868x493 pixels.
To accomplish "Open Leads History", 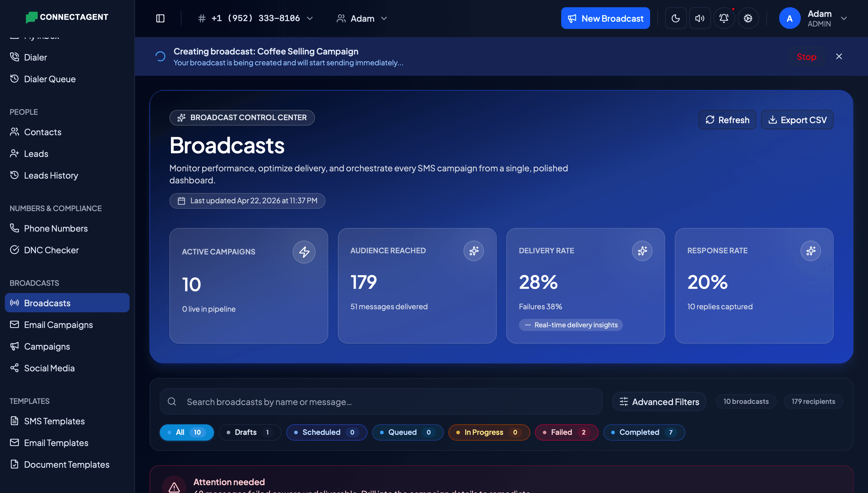I will [67, 175].
